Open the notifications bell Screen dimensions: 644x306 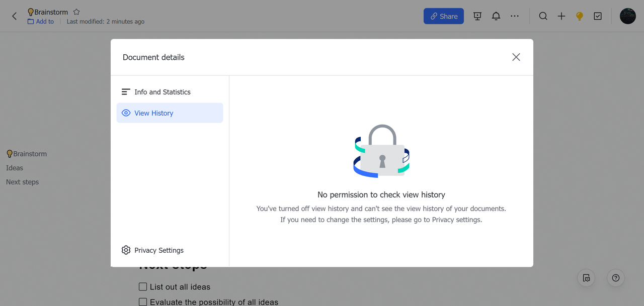click(x=496, y=16)
